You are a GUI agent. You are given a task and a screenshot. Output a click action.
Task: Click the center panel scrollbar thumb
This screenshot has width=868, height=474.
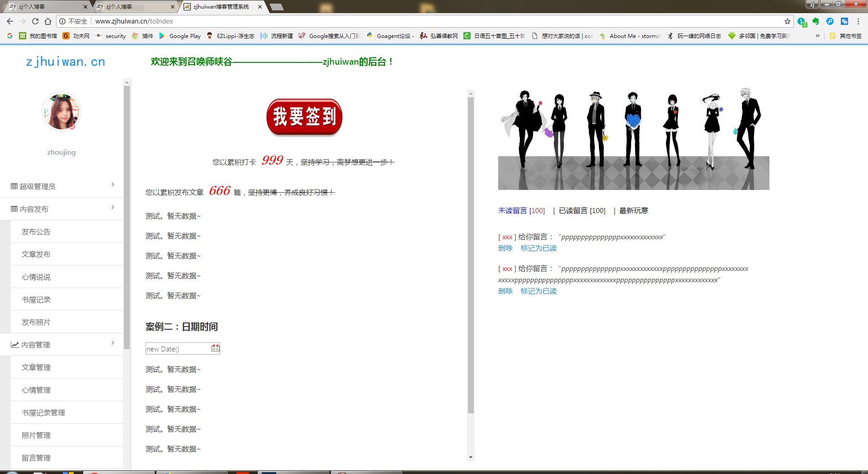tap(471, 255)
